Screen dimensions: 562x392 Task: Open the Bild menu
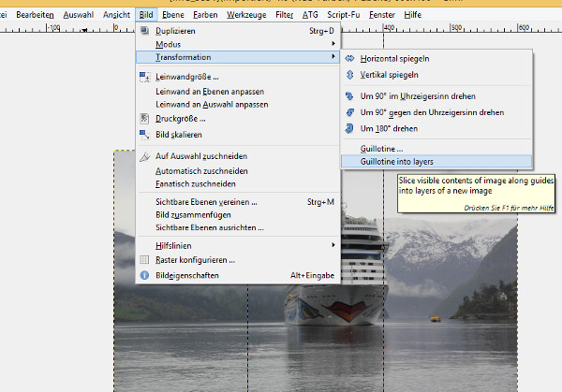click(146, 15)
